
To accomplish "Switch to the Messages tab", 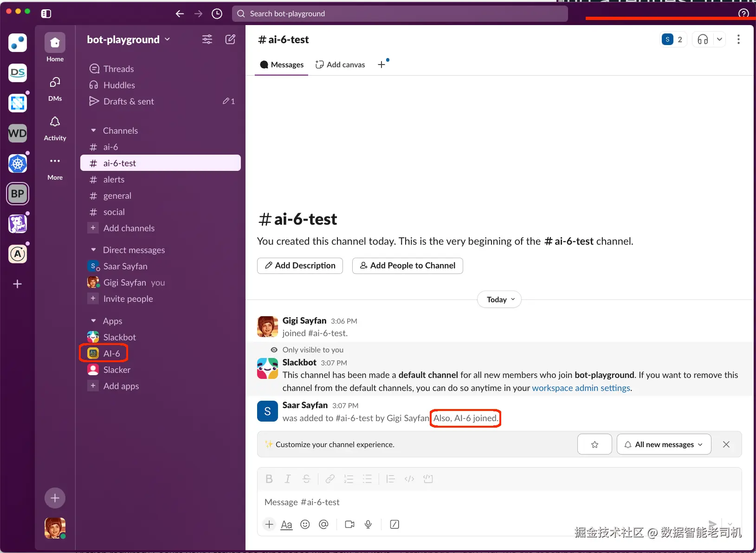I will tap(282, 65).
